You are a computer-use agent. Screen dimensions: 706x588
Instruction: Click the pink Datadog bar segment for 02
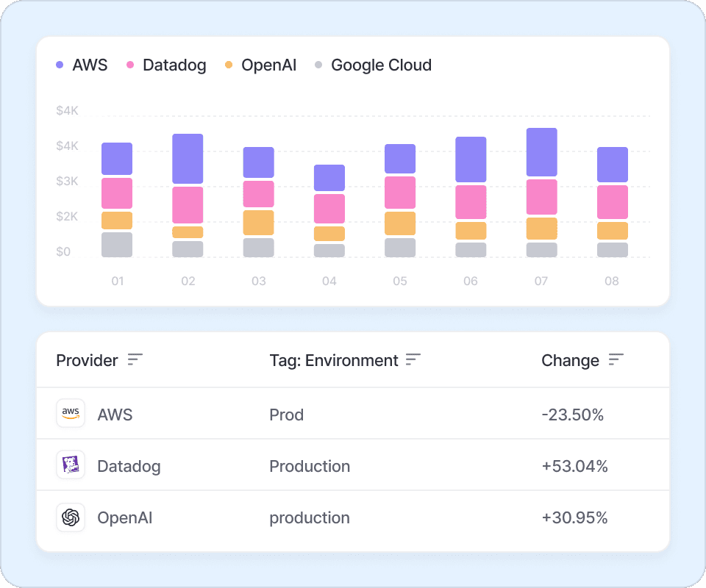click(188, 205)
